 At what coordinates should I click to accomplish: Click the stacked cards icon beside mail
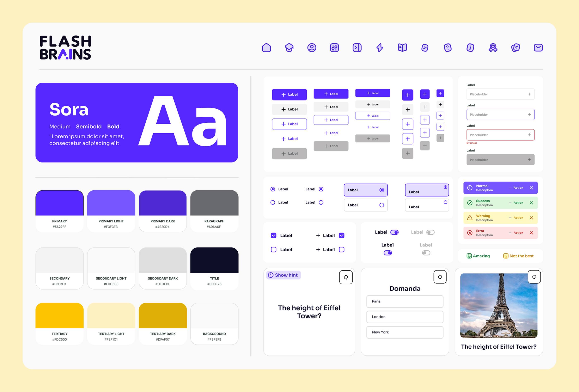pos(516,48)
